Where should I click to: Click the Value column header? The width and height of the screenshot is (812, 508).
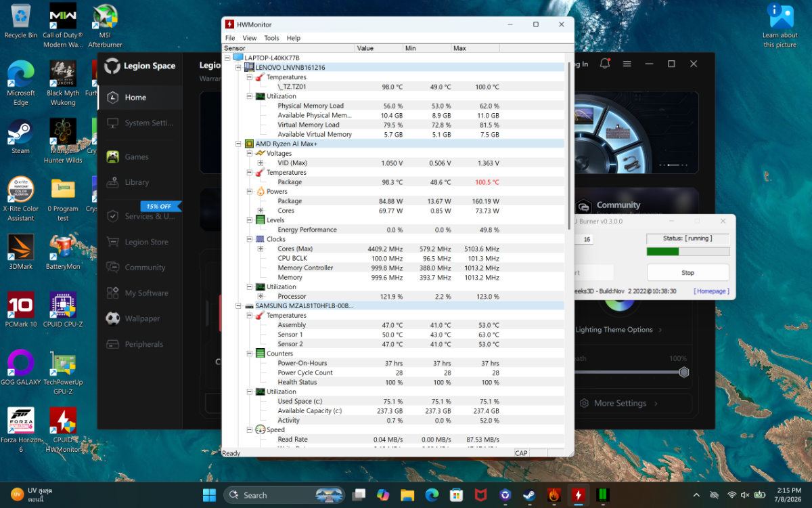coord(379,48)
